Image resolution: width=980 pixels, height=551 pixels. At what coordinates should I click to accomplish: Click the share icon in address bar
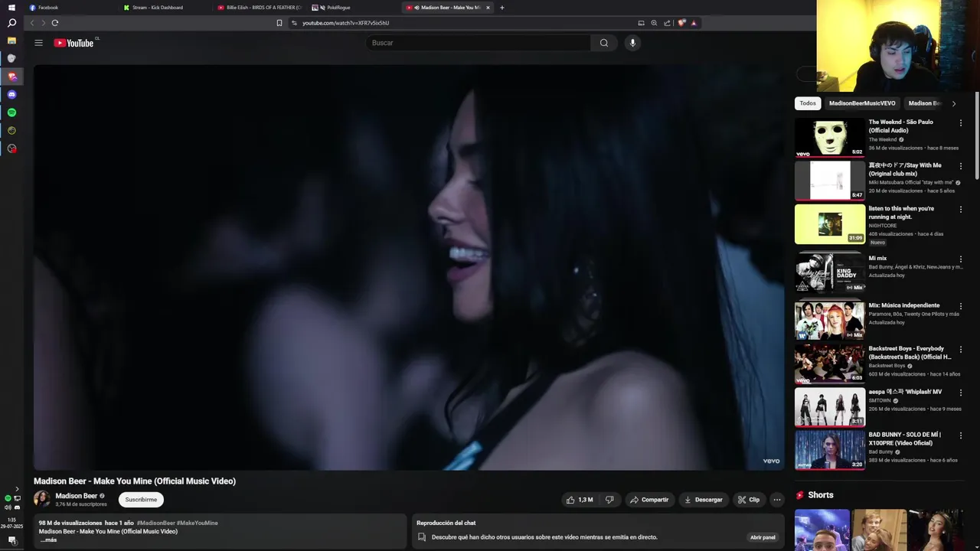667,23
